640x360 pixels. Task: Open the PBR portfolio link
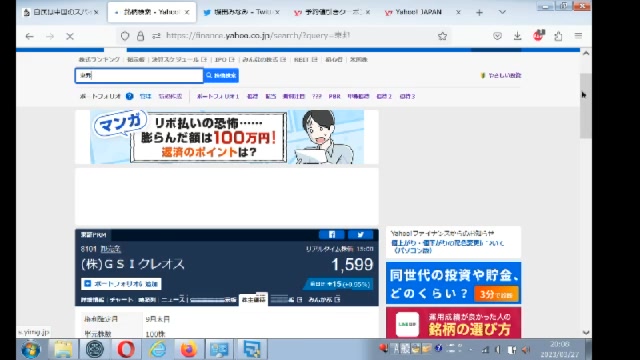point(334,96)
